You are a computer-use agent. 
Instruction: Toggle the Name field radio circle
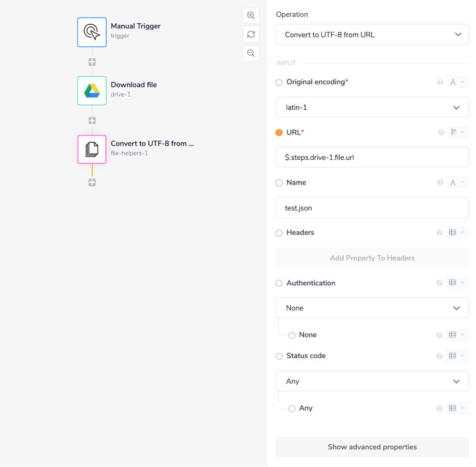279,183
